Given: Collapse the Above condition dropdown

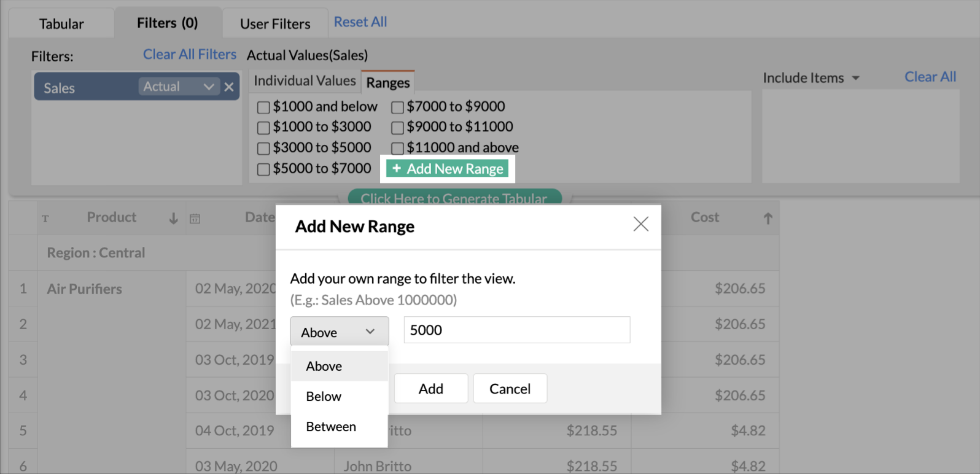Looking at the screenshot, I should pyautogui.click(x=340, y=332).
